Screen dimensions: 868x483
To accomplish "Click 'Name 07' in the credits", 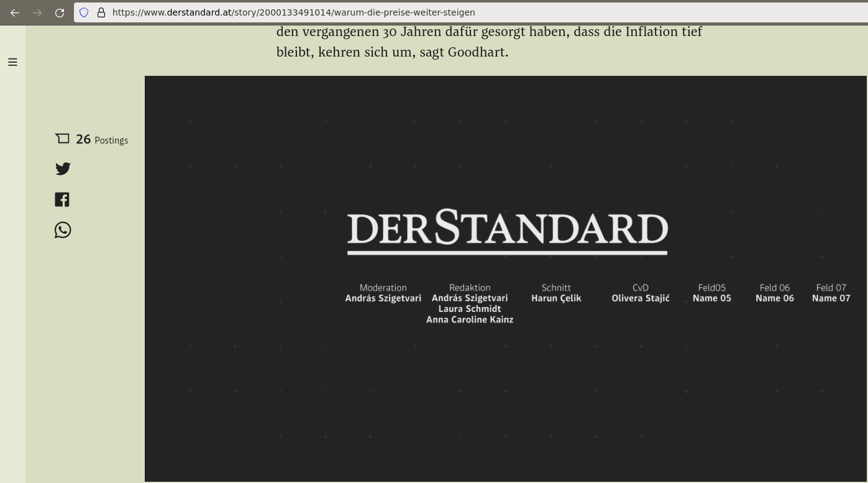I will pos(831,298).
